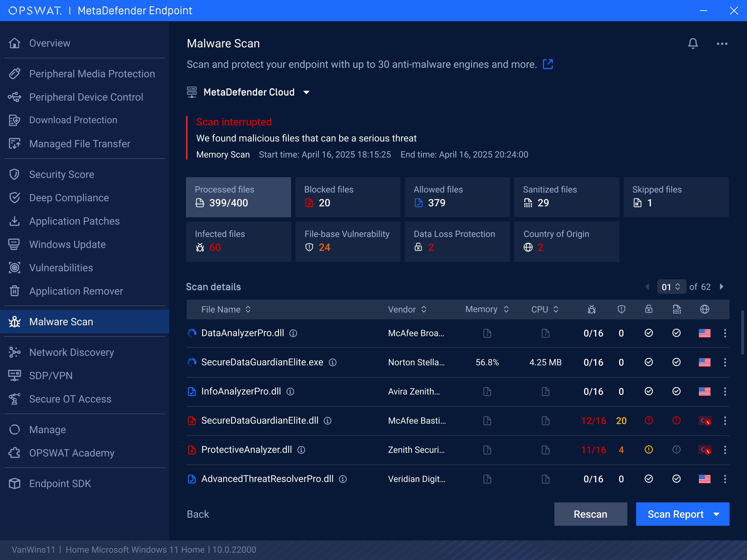
Task: Go to next scan details page
Action: [x=721, y=287]
